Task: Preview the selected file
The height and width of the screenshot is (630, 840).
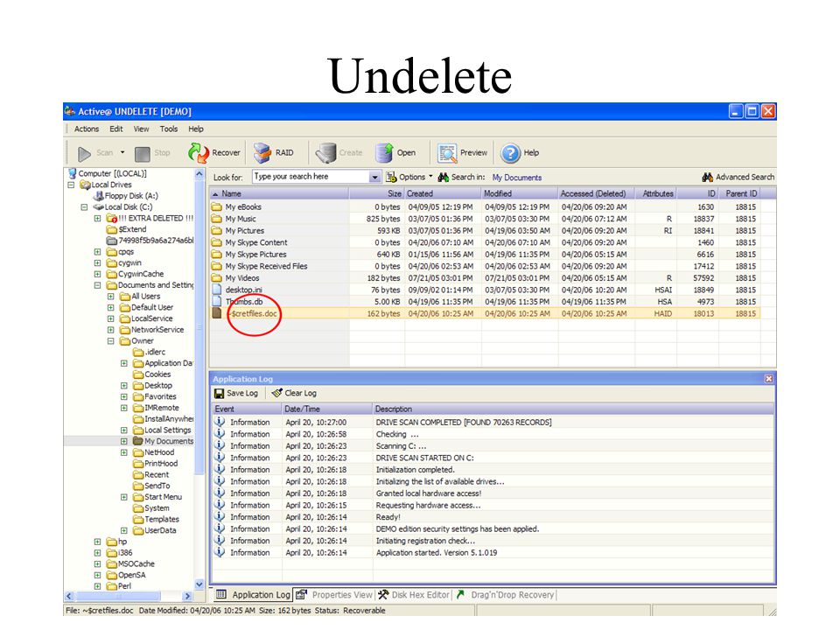Action: [462, 152]
